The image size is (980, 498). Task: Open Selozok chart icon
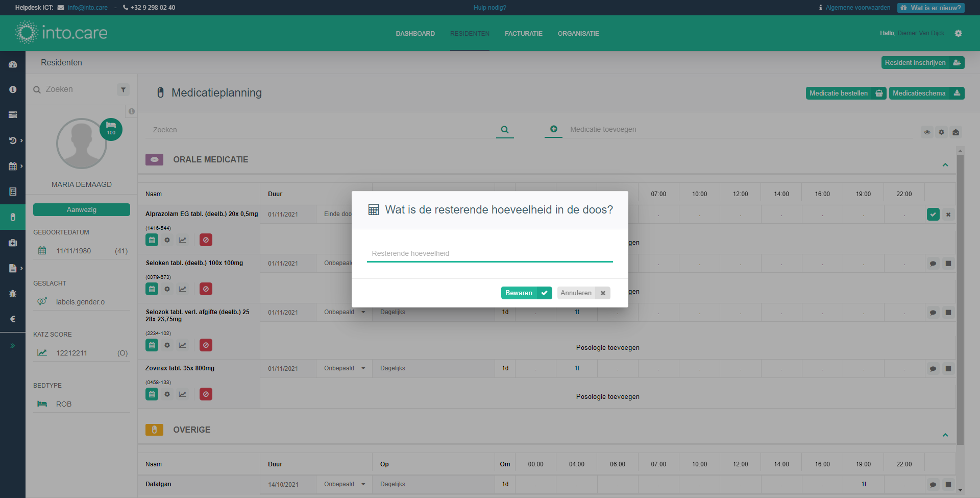[182, 345]
